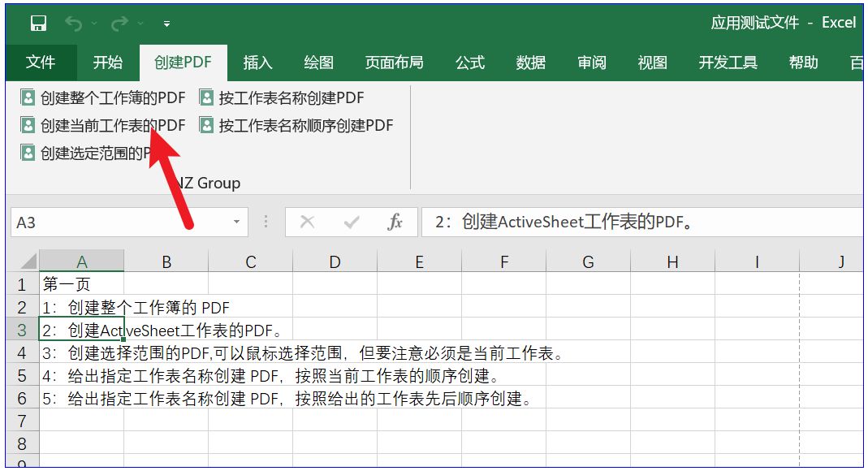Click the formula bar text 创建ActiveSheet工作表的PDF
This screenshot has width=868, height=471.
point(577,222)
